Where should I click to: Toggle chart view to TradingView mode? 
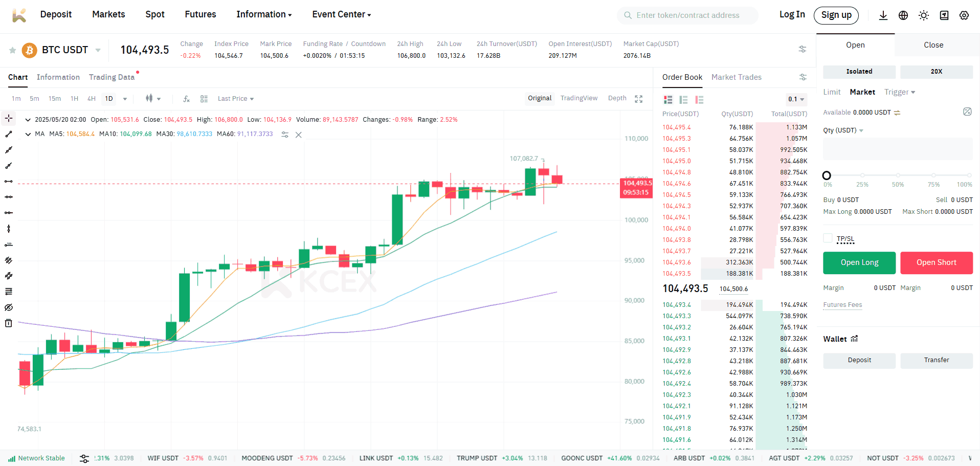(x=578, y=98)
